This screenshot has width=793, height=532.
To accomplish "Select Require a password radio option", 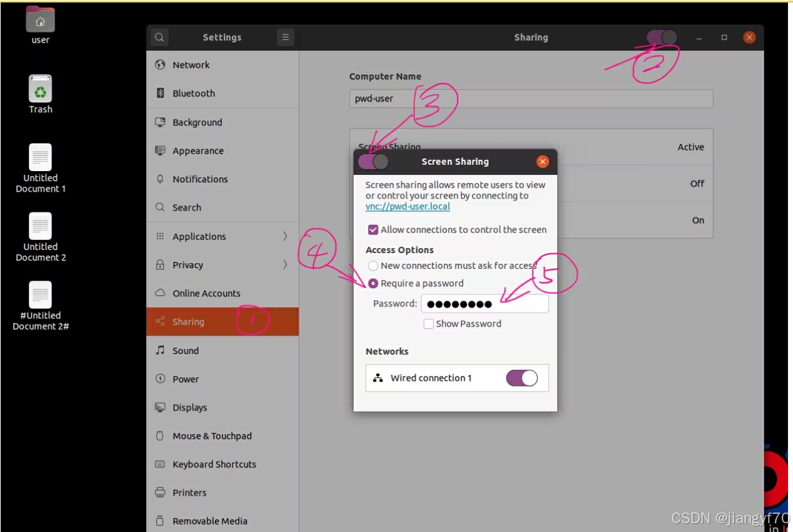I will [373, 283].
